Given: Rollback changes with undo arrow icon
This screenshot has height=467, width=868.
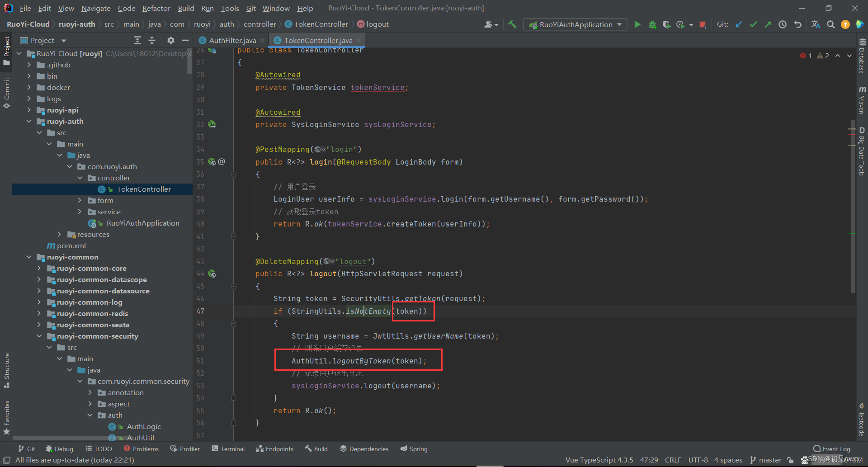Looking at the screenshot, I should tap(798, 24).
